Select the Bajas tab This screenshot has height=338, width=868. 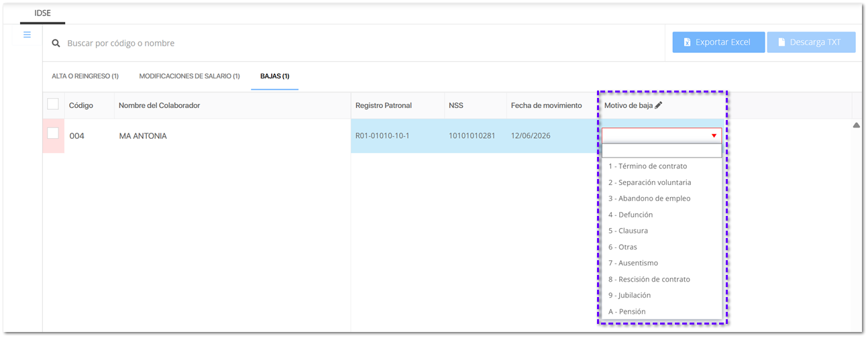click(x=274, y=76)
